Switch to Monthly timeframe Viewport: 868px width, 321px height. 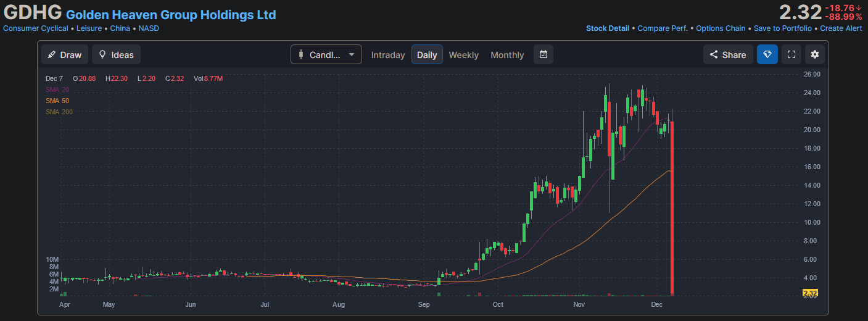click(x=507, y=55)
